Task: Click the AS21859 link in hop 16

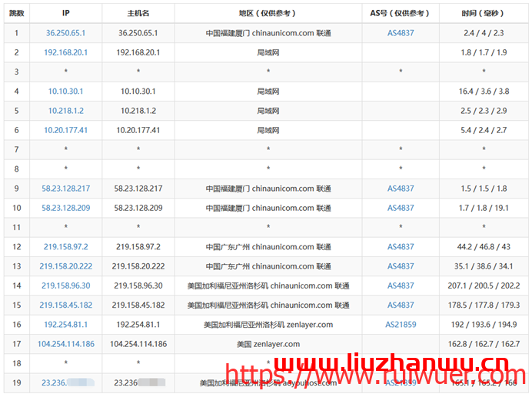Action: (x=401, y=325)
